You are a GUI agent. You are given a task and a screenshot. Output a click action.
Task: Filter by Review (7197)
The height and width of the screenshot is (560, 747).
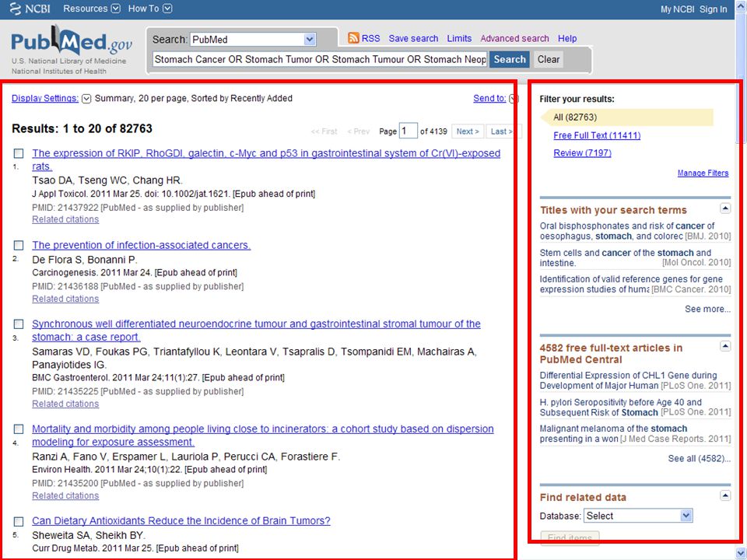582,153
